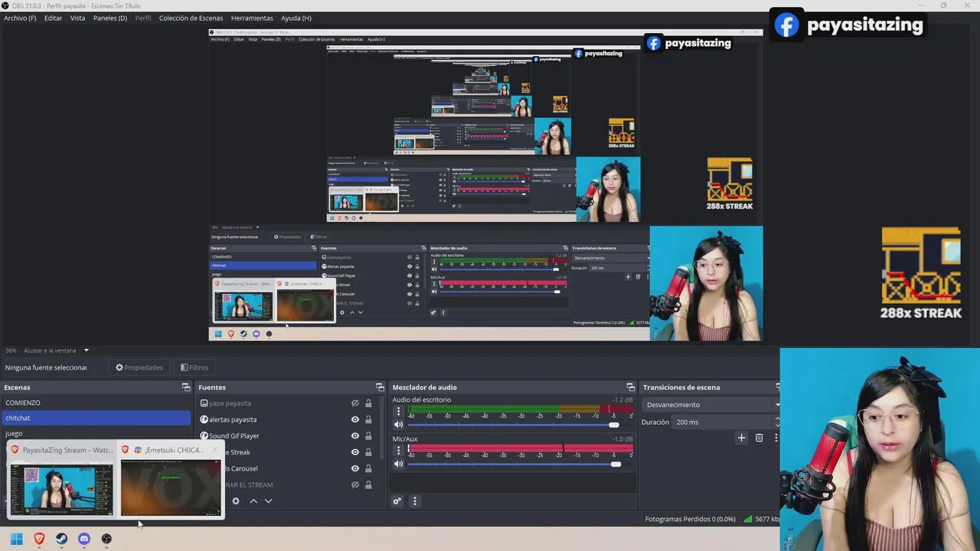Mute Audio del escritorio

(x=398, y=425)
